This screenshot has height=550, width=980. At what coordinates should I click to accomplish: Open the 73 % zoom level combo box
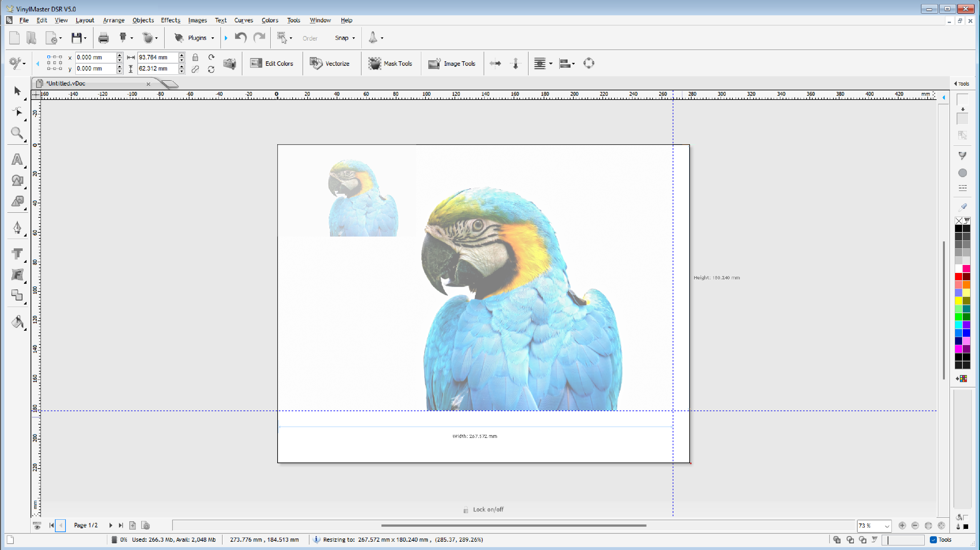click(x=874, y=526)
